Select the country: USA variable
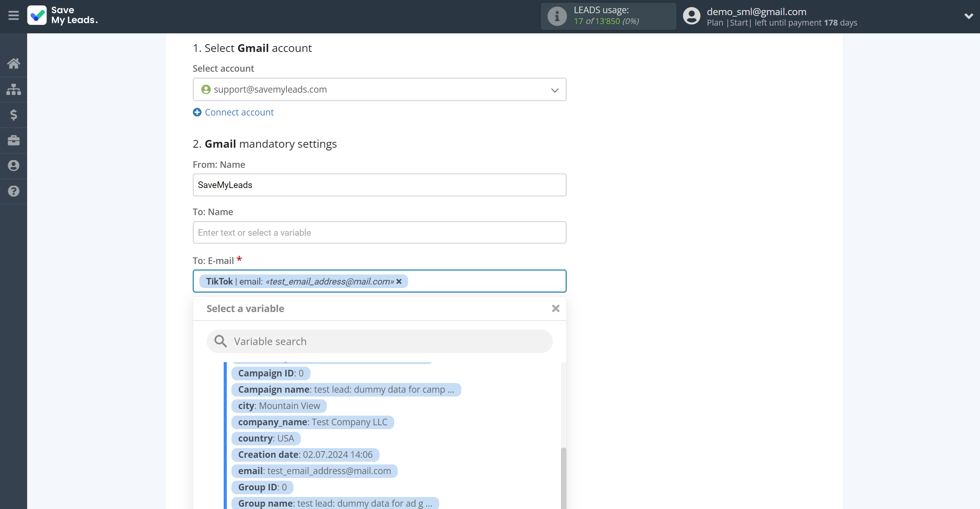 point(266,438)
